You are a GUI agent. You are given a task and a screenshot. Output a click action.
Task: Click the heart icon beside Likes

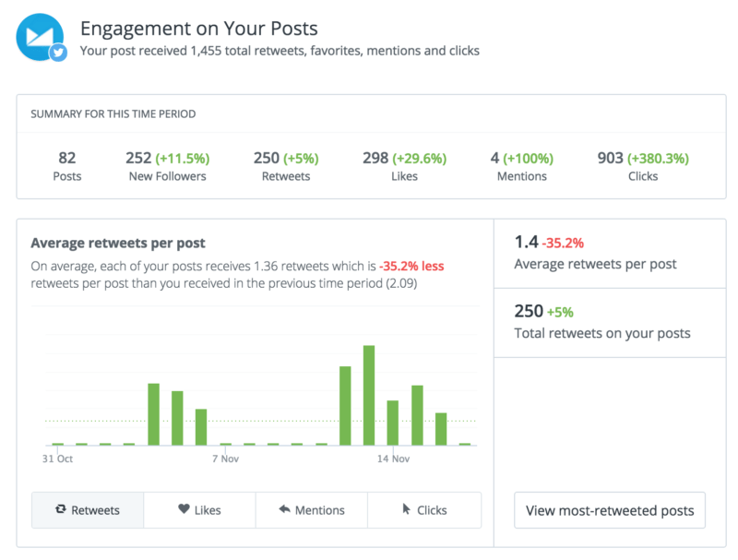pyautogui.click(x=184, y=509)
